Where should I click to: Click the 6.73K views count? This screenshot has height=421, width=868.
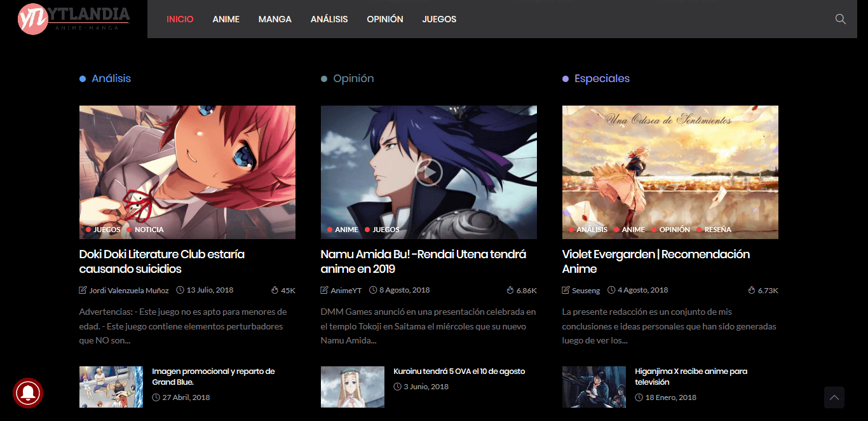(x=768, y=290)
